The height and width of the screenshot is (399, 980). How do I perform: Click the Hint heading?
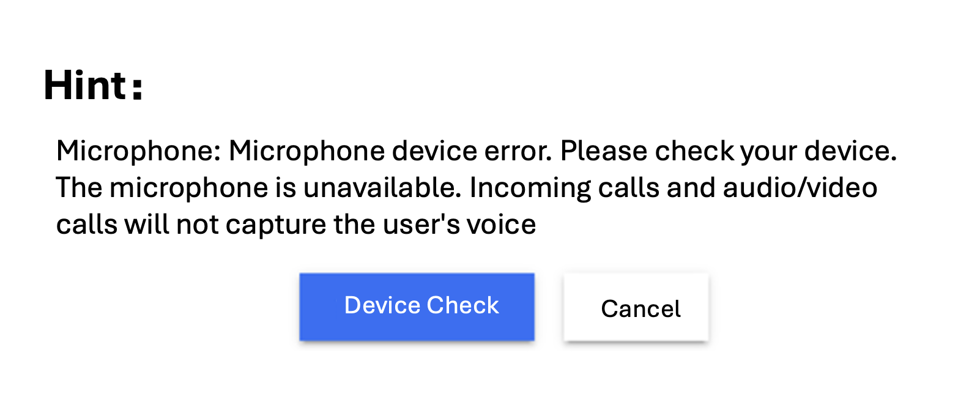tap(93, 85)
